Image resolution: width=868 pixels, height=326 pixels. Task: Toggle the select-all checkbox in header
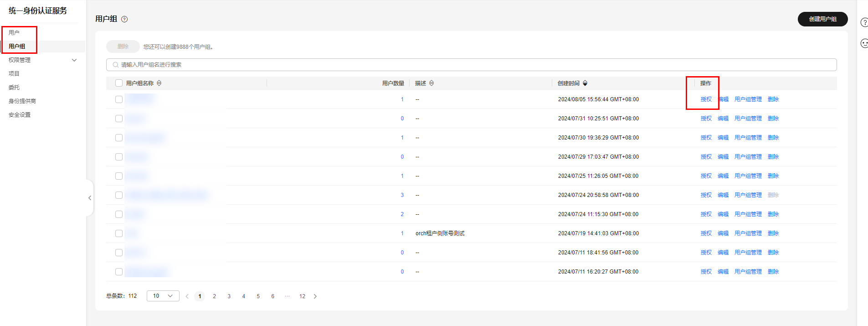pos(119,83)
